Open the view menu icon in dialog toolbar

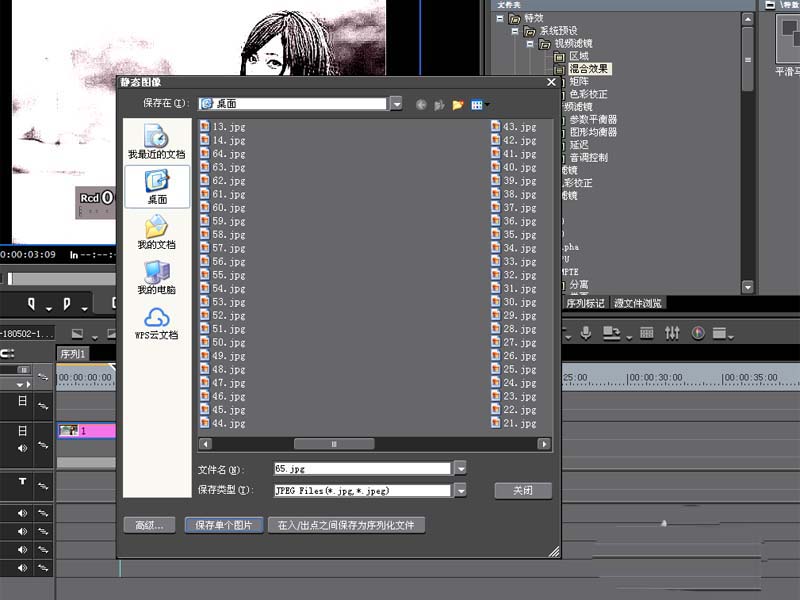[x=480, y=105]
